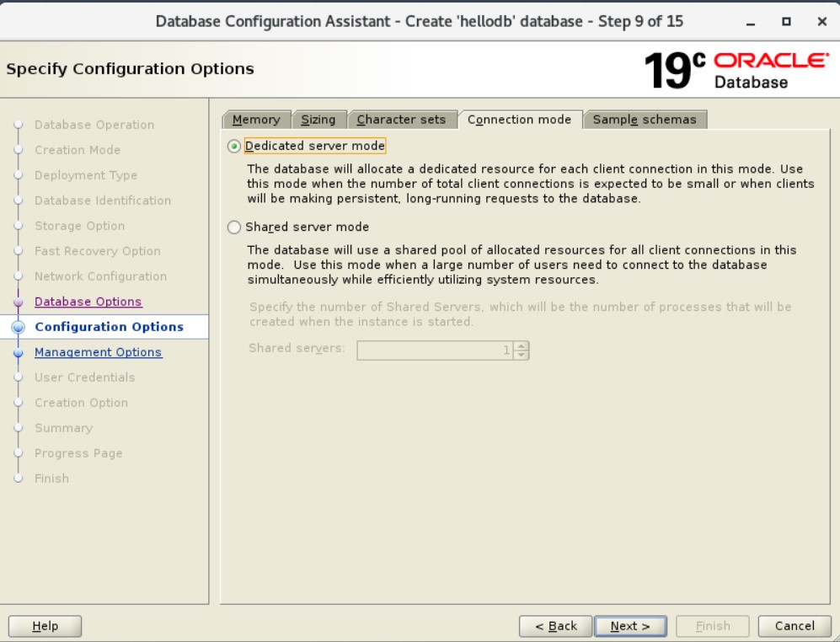
Task: Jump to Management Options step link
Action: click(x=99, y=352)
